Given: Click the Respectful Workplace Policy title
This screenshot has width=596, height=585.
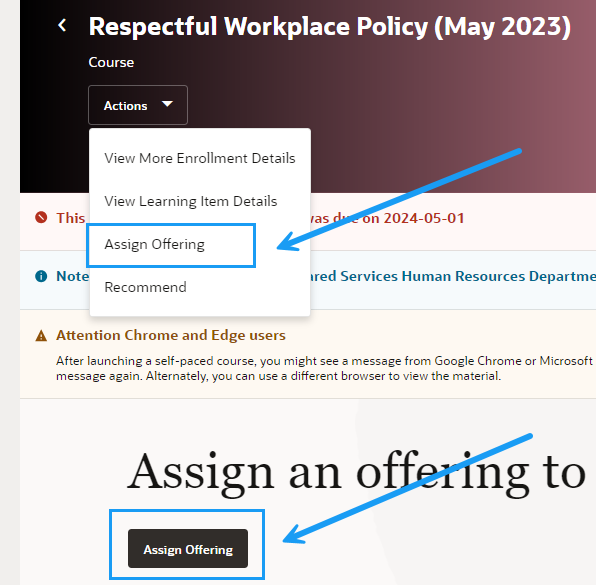Looking at the screenshot, I should 330,27.
